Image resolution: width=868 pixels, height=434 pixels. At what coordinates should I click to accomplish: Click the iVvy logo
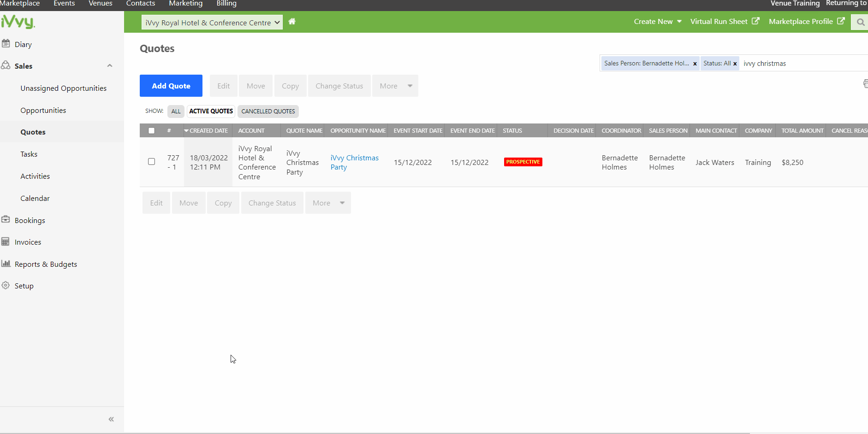point(18,22)
